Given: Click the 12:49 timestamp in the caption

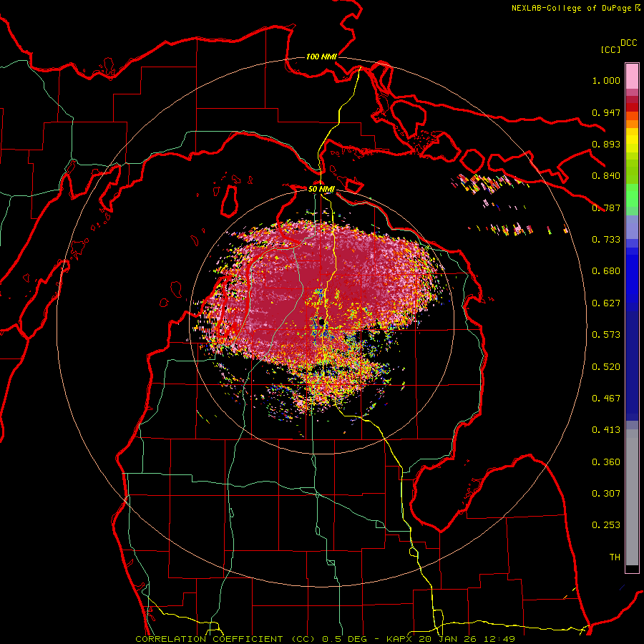Looking at the screenshot, I should coord(501,639).
